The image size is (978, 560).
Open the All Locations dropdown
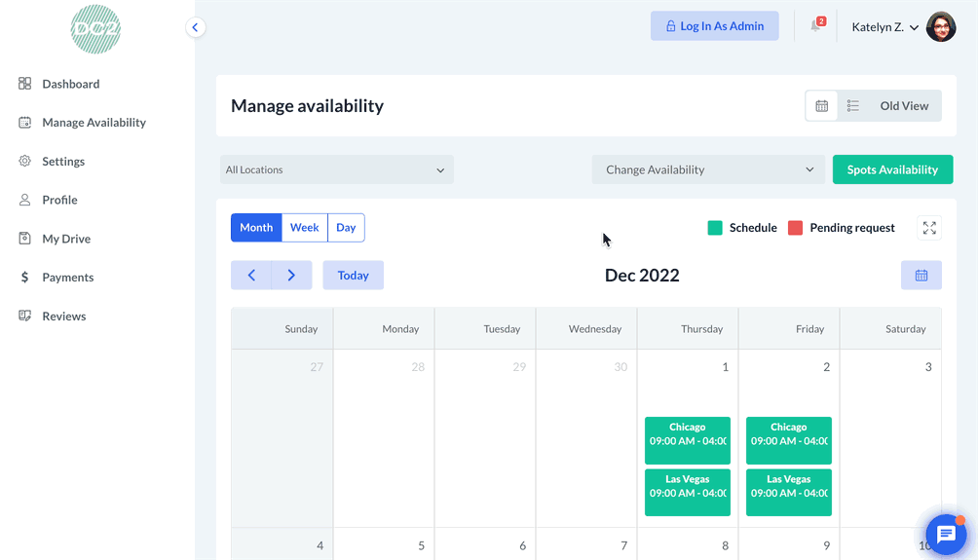click(x=336, y=169)
